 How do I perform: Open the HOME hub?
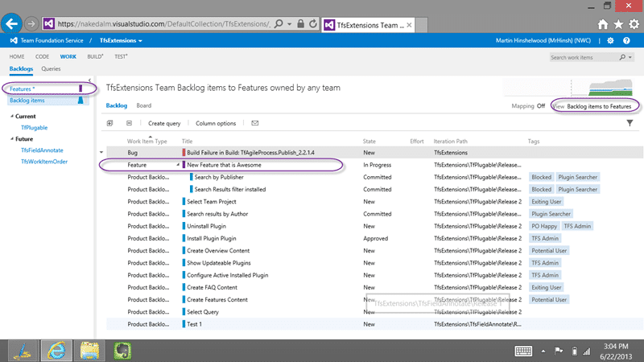pyautogui.click(x=17, y=56)
